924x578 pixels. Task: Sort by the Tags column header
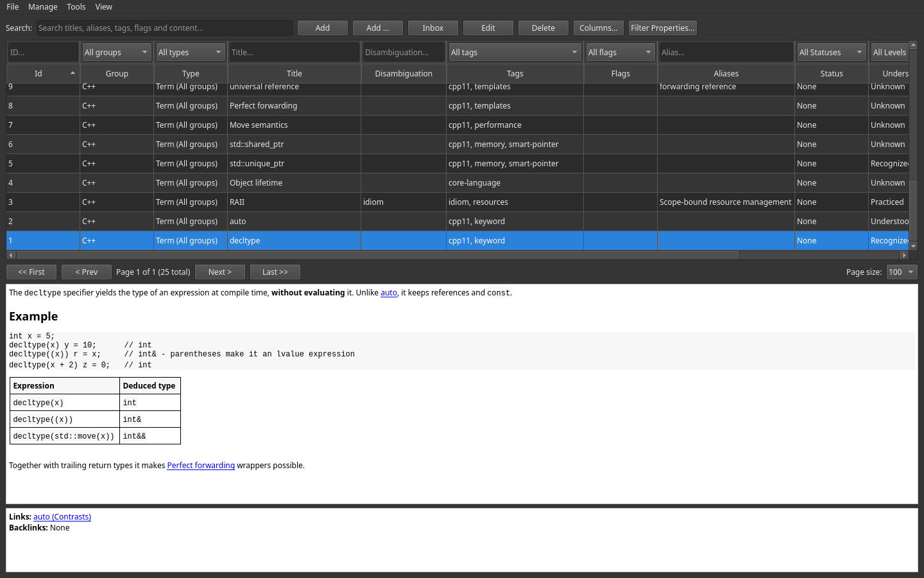pyautogui.click(x=515, y=74)
